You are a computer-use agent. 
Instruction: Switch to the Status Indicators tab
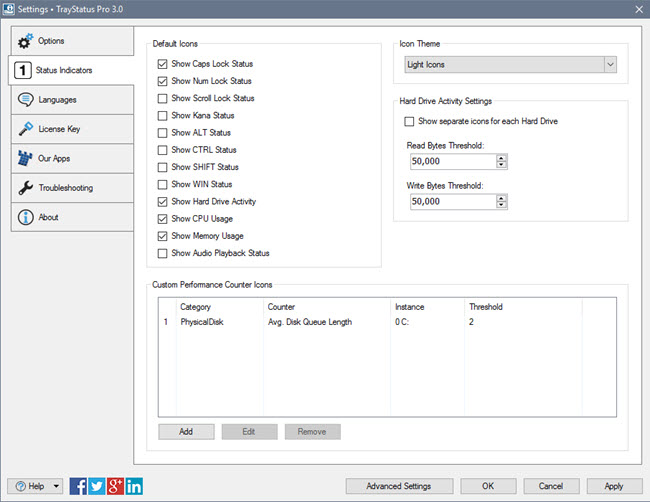(x=71, y=70)
